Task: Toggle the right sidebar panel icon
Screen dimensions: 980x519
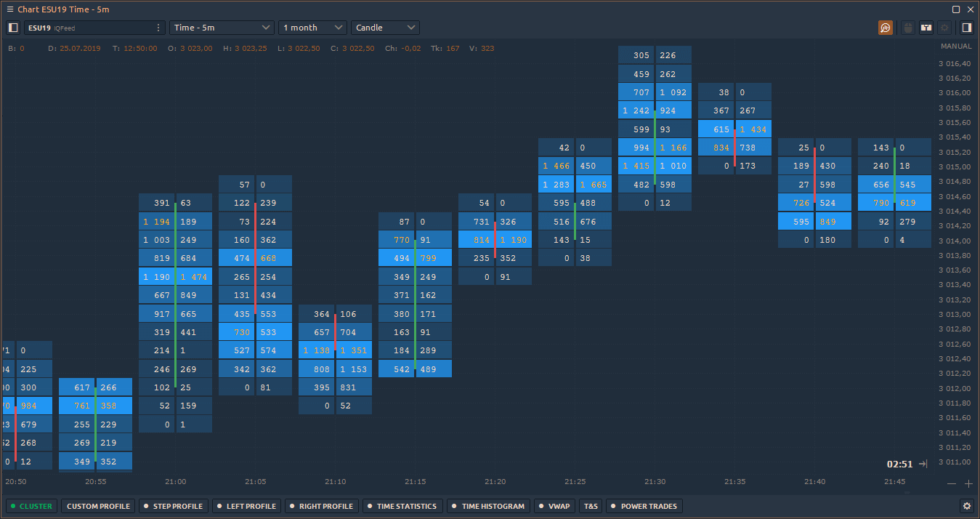Action: (x=967, y=27)
